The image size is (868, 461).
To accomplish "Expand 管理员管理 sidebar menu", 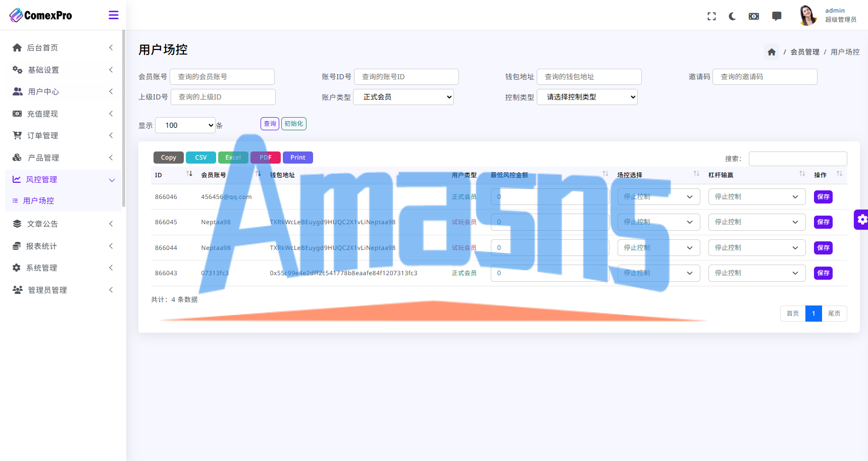I will click(62, 290).
